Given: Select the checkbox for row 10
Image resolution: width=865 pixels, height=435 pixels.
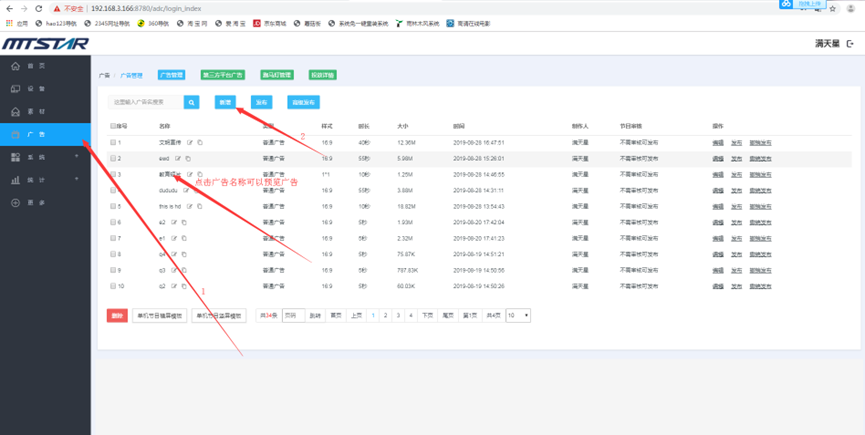Looking at the screenshot, I should [x=114, y=286].
